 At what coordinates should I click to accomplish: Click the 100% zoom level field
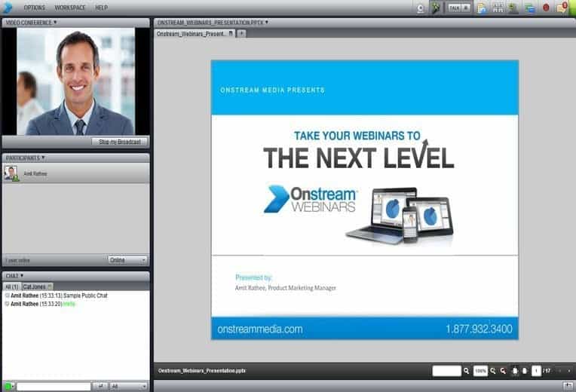click(x=480, y=371)
